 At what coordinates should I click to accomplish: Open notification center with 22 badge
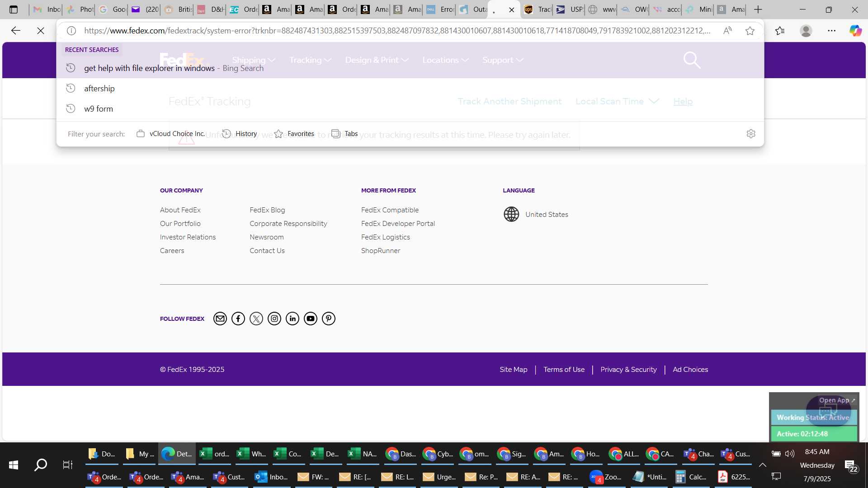pyautogui.click(x=850, y=466)
